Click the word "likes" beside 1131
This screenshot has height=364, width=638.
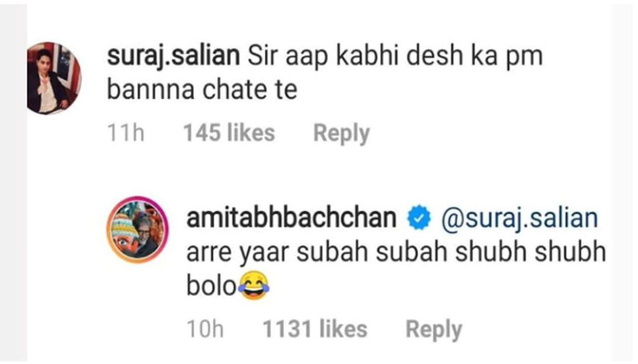point(342,329)
